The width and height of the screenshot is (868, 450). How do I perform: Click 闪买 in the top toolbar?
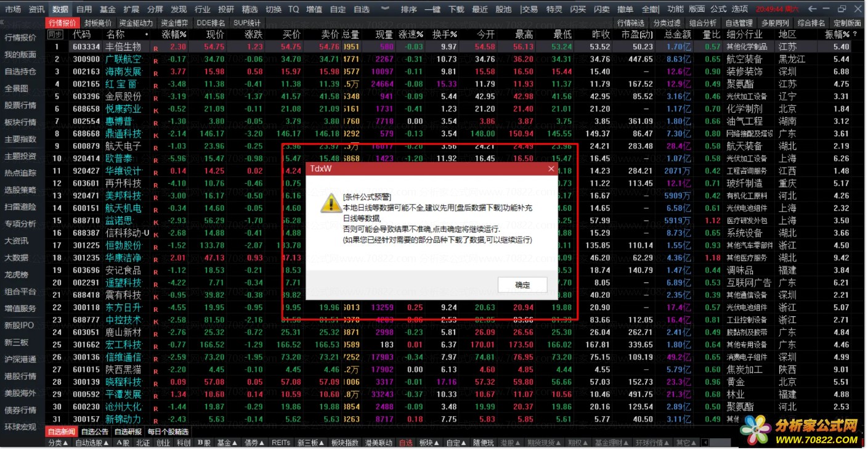click(578, 9)
